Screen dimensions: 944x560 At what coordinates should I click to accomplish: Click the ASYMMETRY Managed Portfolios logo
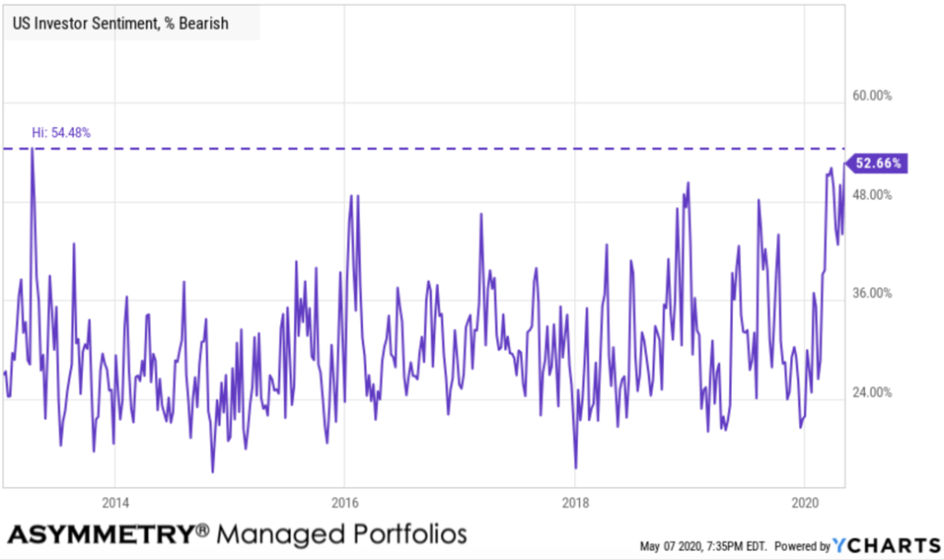pos(237,533)
